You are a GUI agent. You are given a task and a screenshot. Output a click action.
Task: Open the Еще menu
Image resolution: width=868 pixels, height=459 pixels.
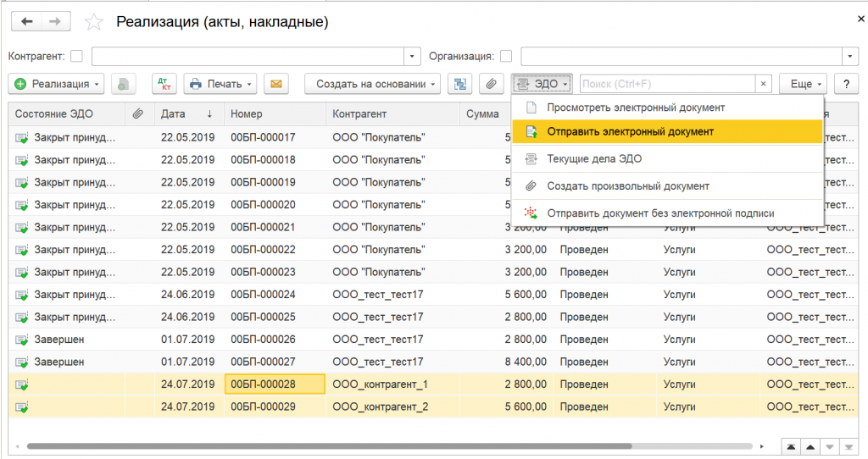pos(804,84)
